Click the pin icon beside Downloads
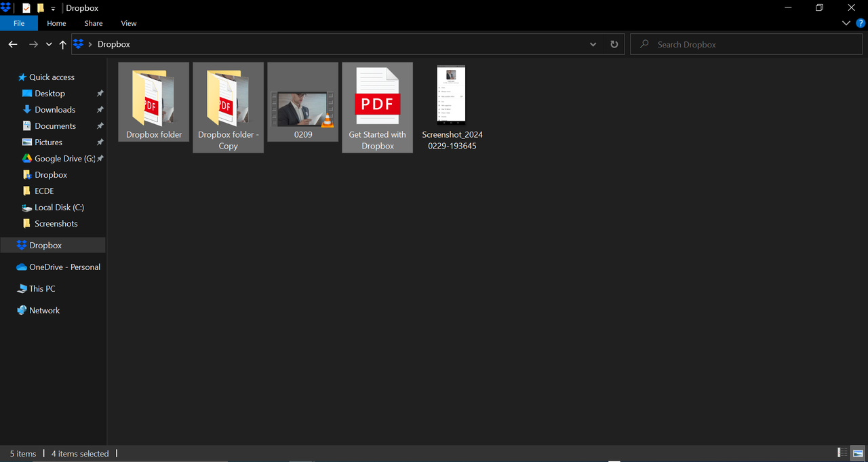 (100, 110)
